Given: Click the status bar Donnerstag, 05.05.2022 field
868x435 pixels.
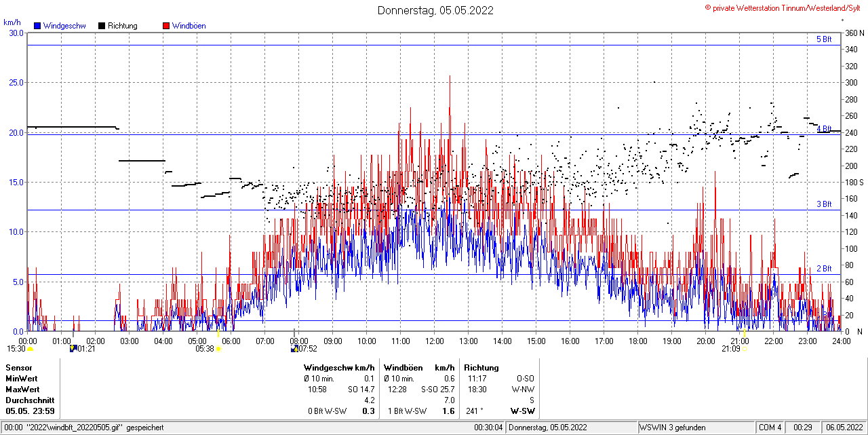Looking at the screenshot, I should 572,428.
